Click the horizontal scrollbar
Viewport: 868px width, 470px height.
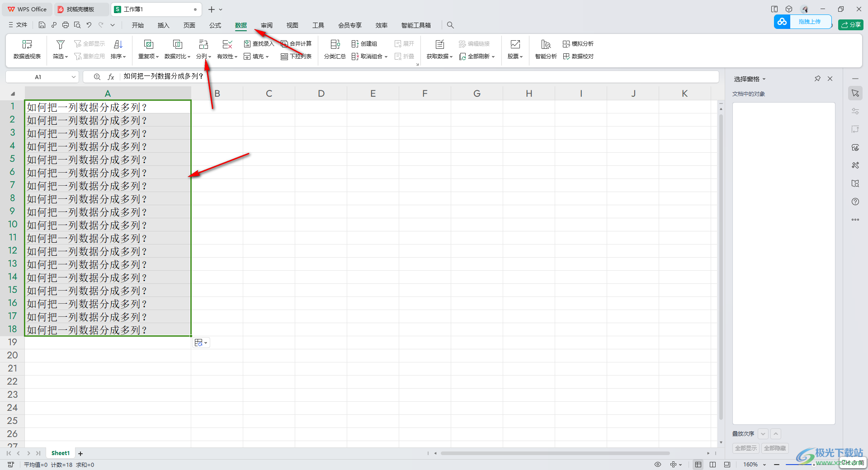(555, 453)
